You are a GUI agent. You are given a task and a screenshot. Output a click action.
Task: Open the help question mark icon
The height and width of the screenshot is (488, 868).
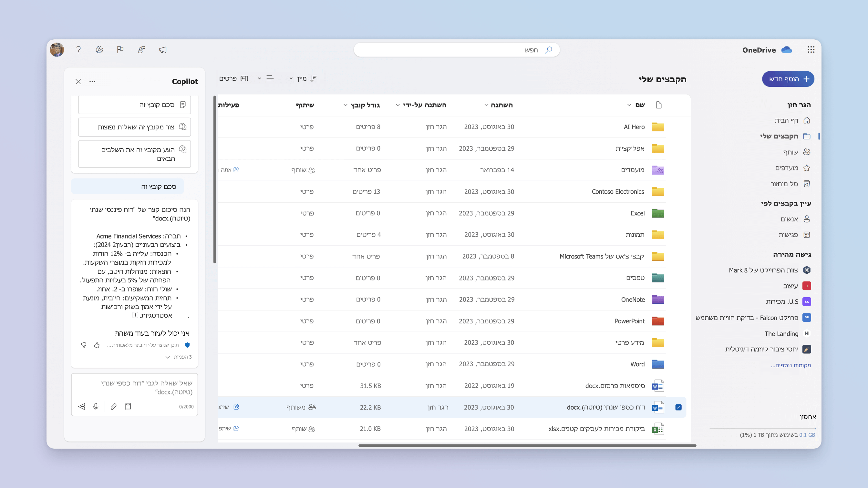click(78, 50)
